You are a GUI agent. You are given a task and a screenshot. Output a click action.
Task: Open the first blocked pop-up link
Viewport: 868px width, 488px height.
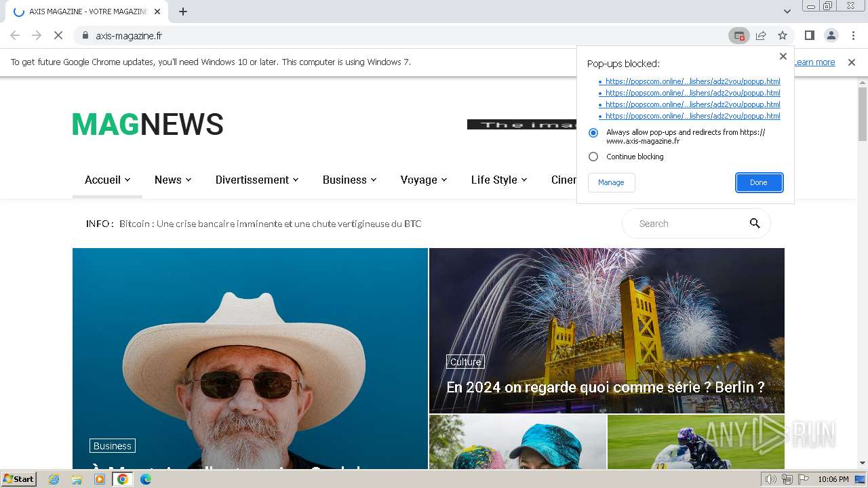[x=692, y=81]
